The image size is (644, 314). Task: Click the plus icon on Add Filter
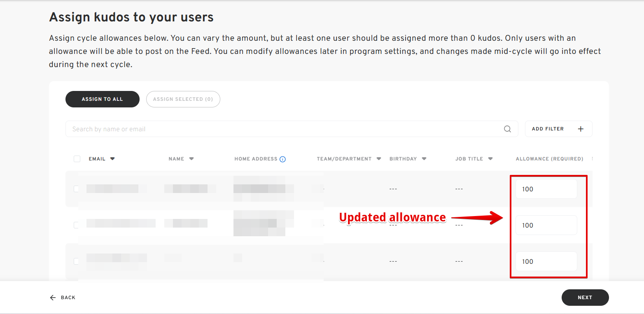(581, 129)
